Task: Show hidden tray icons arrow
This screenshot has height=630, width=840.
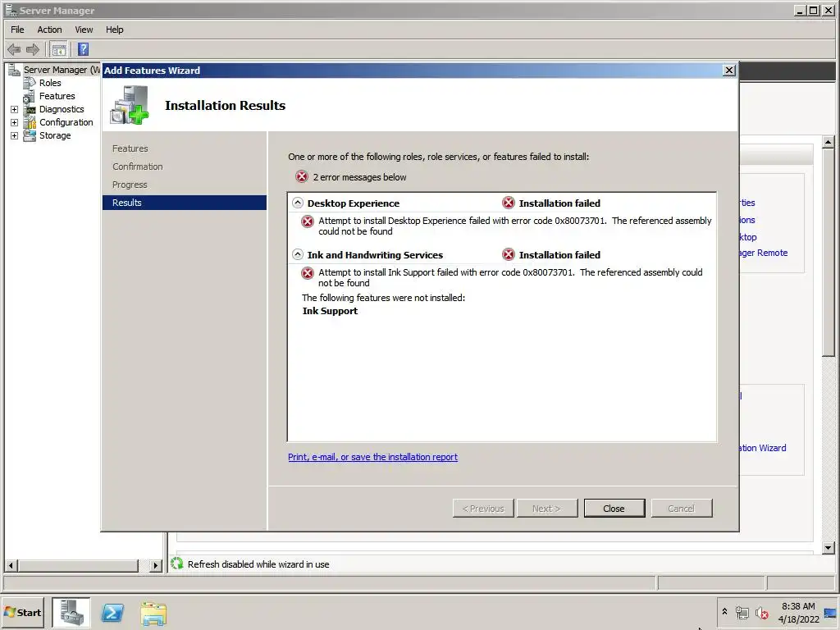Action: click(724, 611)
